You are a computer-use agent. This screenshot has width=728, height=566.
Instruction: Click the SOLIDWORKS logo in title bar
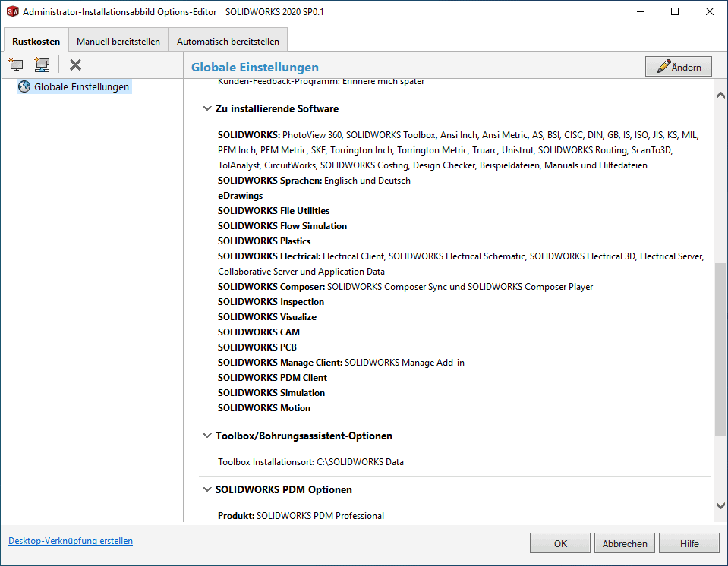pyautogui.click(x=13, y=11)
